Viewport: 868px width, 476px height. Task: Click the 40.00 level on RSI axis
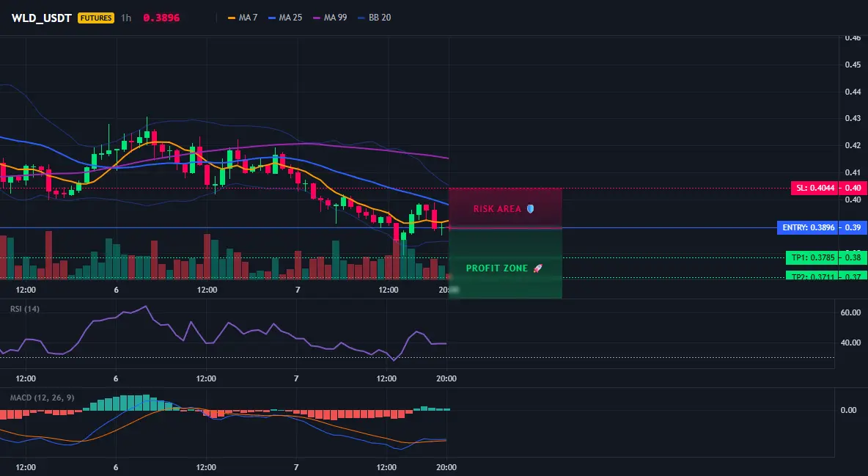click(851, 343)
